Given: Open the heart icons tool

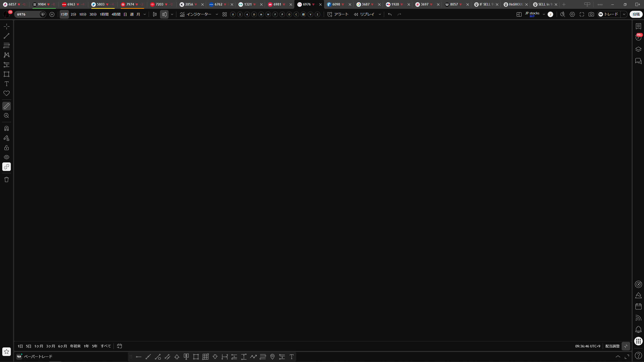Looking at the screenshot, I should click(x=7, y=93).
